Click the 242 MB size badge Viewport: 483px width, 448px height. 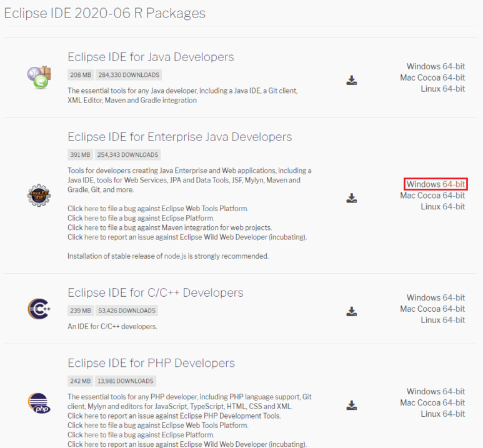click(80, 381)
